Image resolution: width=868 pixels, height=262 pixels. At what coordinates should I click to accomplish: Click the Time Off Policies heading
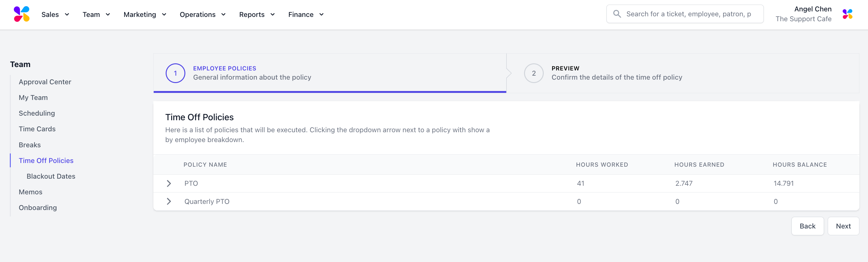[x=199, y=117]
